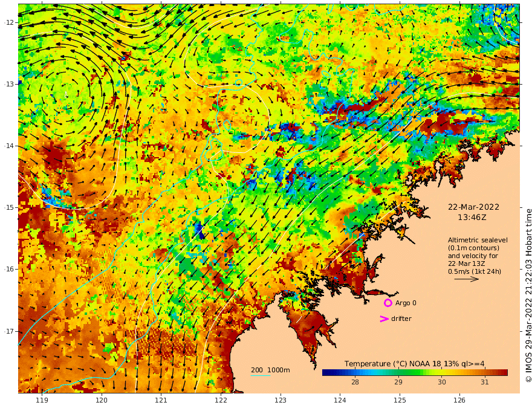532x411 pixels.
Task: Click the cyan 200m contour legend line
Action: 261,375
